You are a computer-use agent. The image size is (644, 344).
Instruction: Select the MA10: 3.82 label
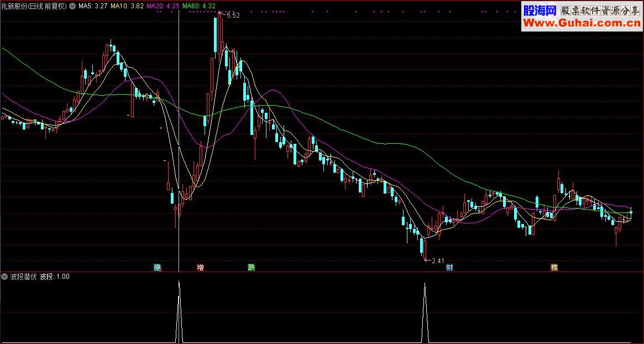click(x=127, y=6)
